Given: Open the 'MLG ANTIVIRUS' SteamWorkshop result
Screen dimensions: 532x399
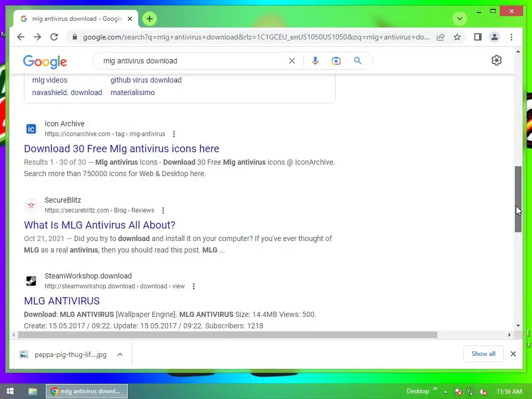Looking at the screenshot, I should 62,301.
